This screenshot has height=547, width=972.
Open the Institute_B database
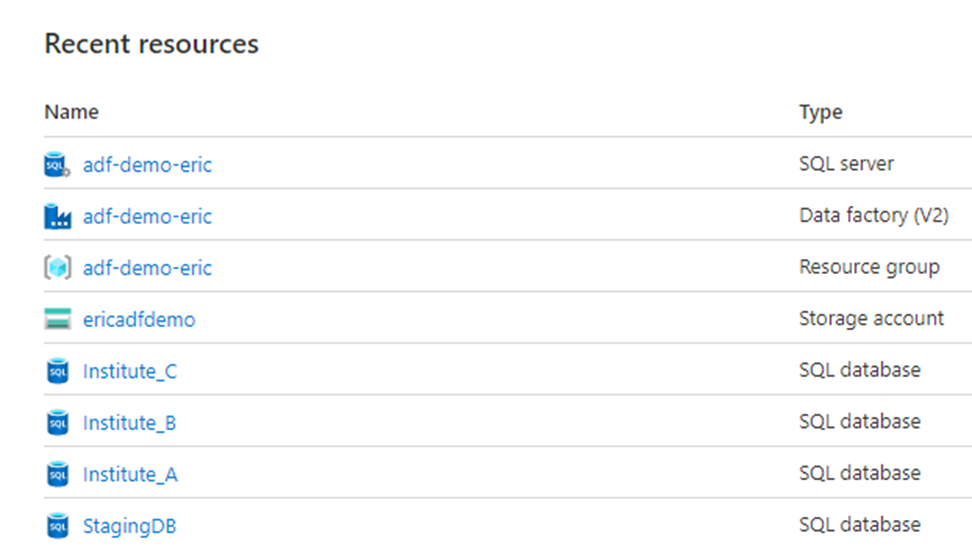130,422
